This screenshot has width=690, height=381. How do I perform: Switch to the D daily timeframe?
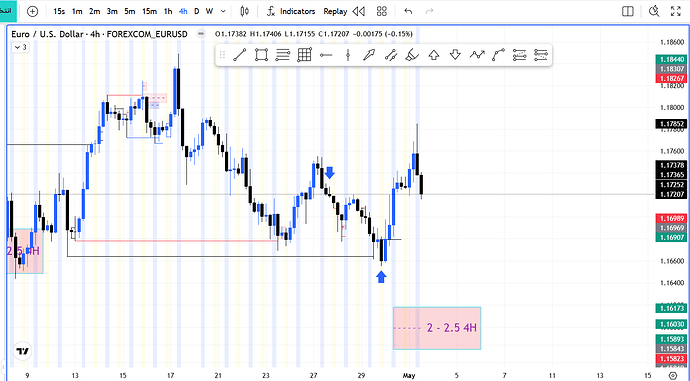[x=197, y=11]
